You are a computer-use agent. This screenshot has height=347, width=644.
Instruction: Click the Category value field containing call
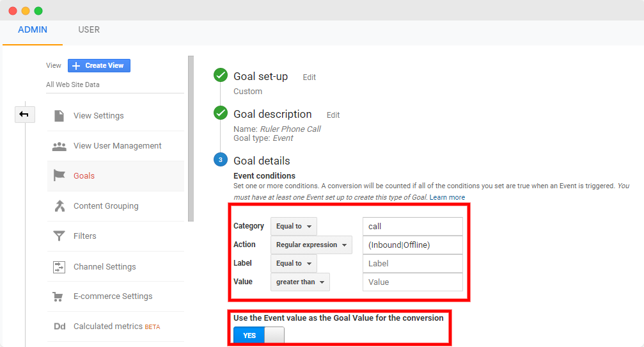pyautogui.click(x=412, y=227)
